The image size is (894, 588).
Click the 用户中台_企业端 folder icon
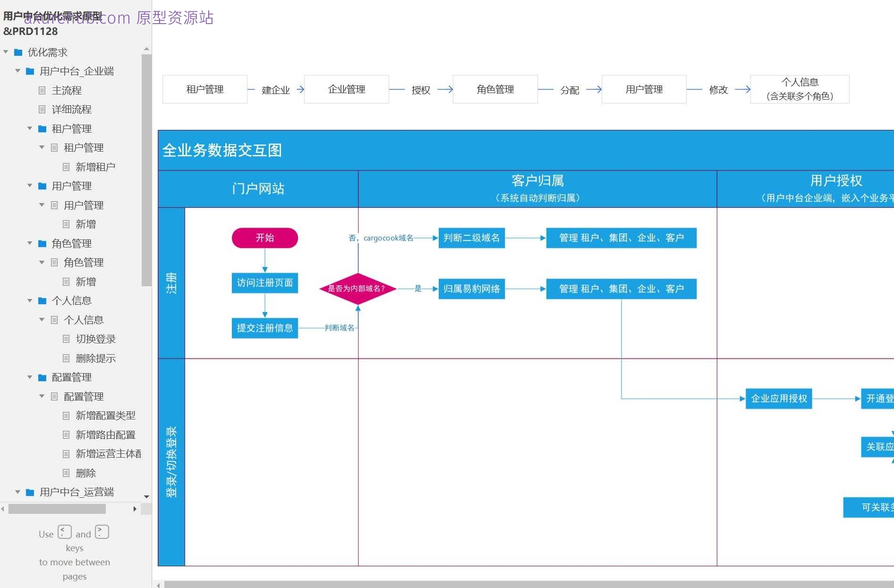coord(30,71)
